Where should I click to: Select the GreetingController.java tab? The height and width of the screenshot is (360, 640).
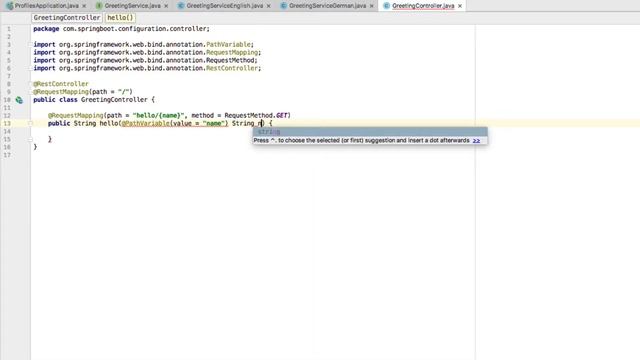coord(423,6)
